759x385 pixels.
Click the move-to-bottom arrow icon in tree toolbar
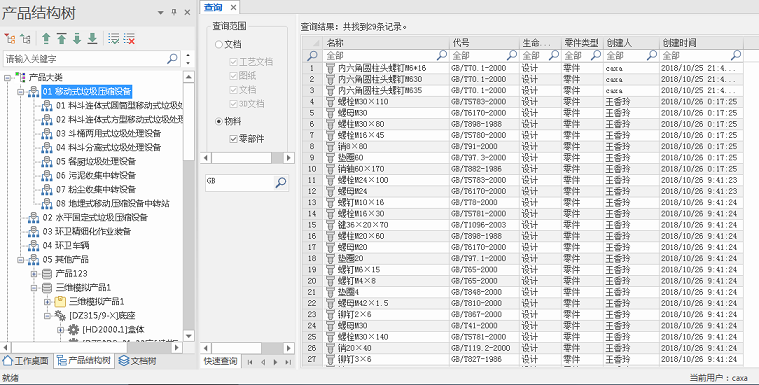coord(92,39)
